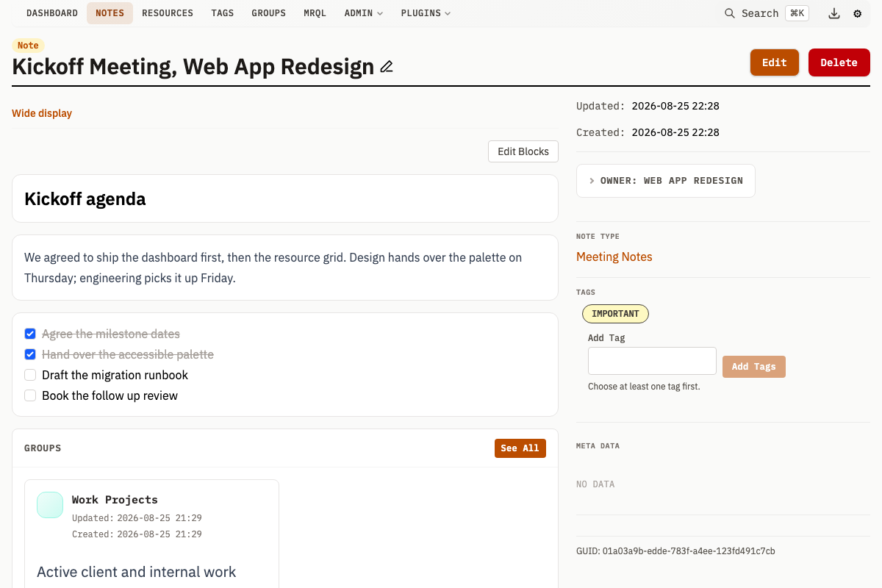
Task: Open the Tags tab
Action: (x=223, y=13)
